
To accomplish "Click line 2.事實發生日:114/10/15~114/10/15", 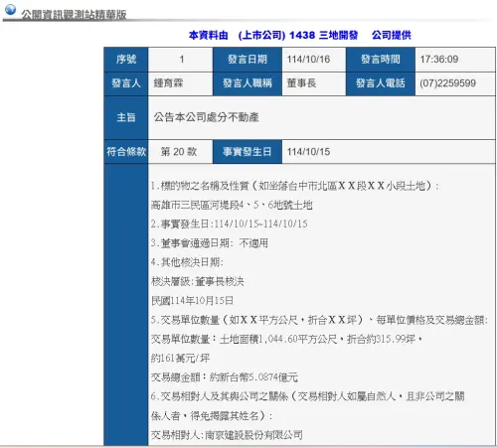I will coord(229,224).
